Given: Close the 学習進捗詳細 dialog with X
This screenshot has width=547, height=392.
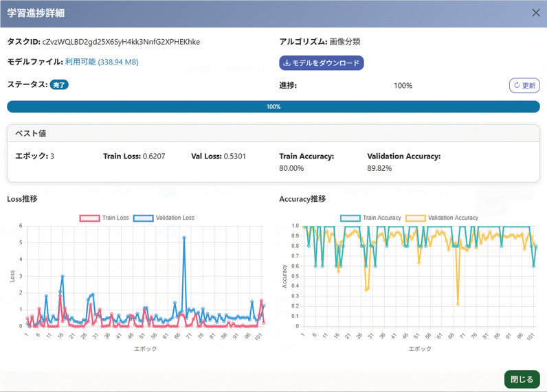Looking at the screenshot, I should [536, 12].
